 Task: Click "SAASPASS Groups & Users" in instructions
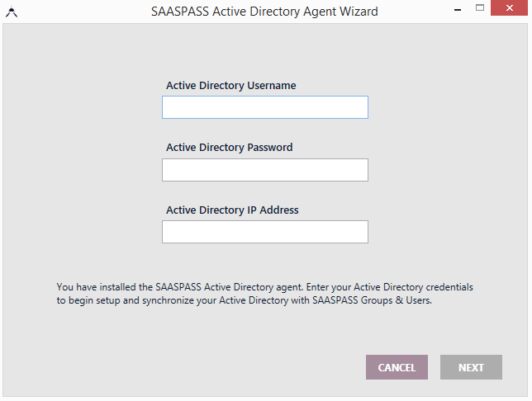point(373,300)
